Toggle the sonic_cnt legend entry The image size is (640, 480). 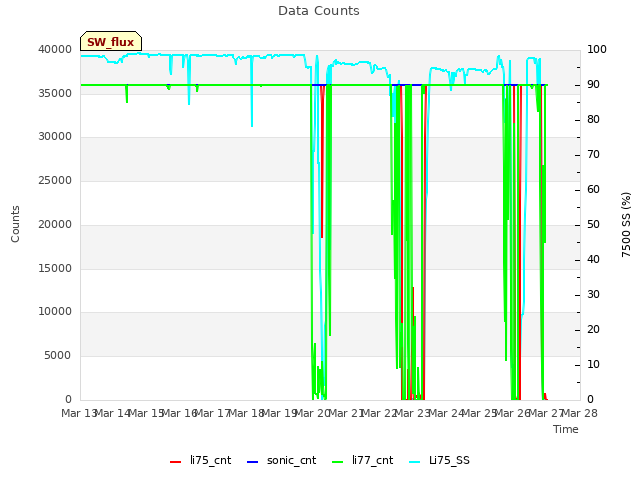coord(282,460)
